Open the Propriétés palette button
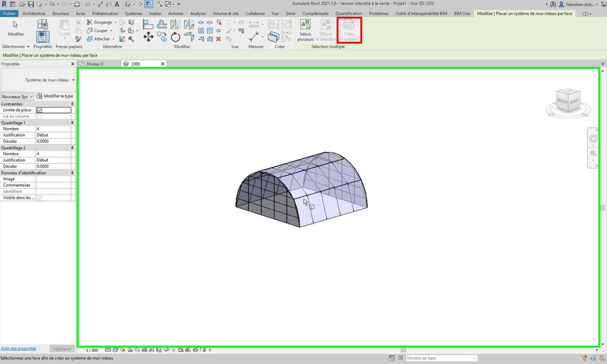607x364 pixels. [x=42, y=36]
